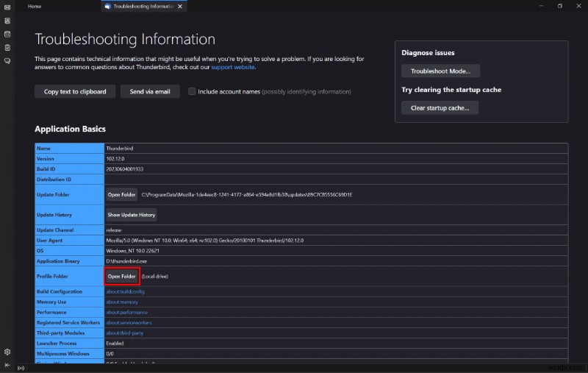The image size is (588, 373).
Task: Open the Tasks icon in sidebar
Action: tap(7, 48)
